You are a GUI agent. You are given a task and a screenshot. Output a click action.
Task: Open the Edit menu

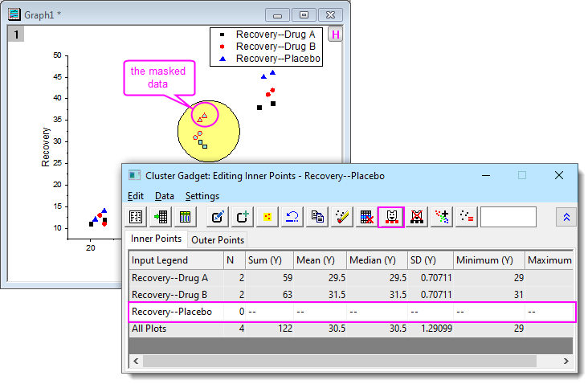click(x=136, y=196)
